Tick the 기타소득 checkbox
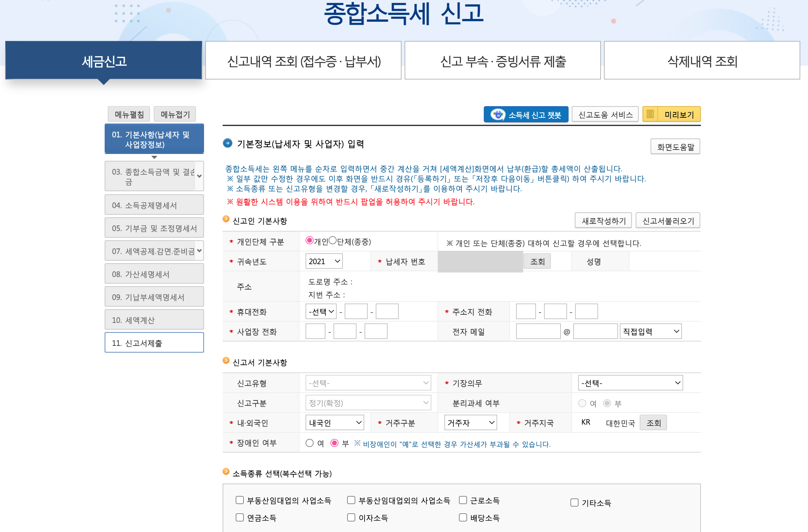The height and width of the screenshot is (532, 808). tap(574, 503)
